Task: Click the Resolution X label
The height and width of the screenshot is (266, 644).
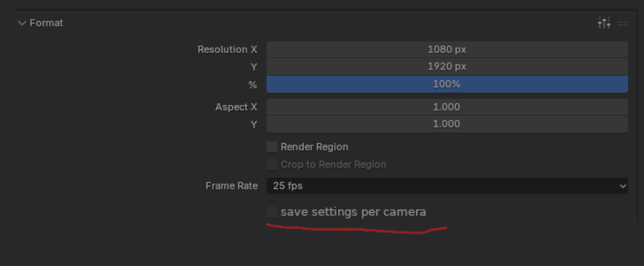Action: [227, 50]
